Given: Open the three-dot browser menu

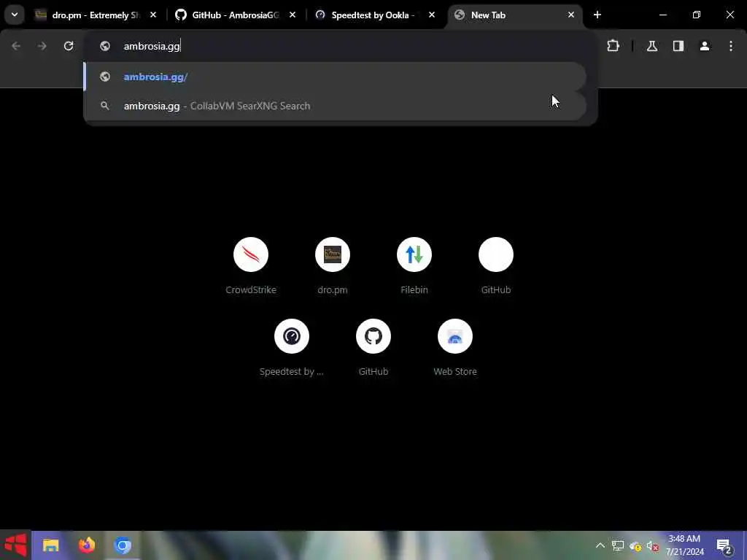Looking at the screenshot, I should pyautogui.click(x=731, y=46).
